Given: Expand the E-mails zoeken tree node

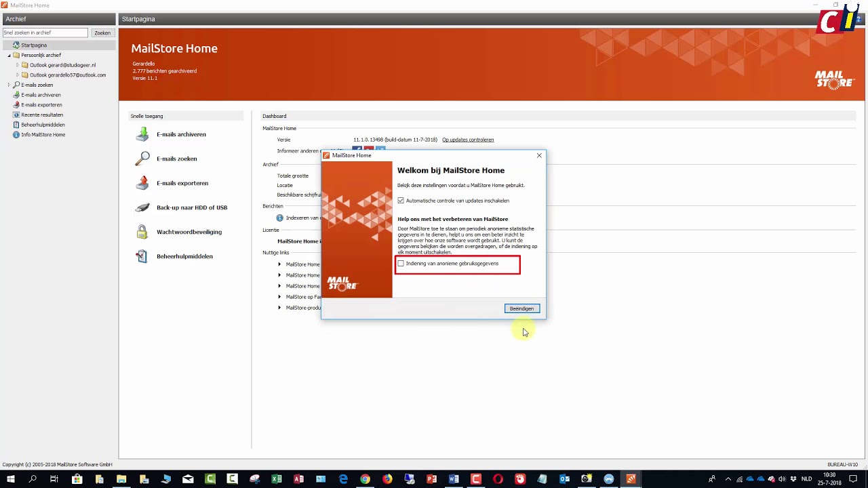Looking at the screenshot, I should tap(9, 85).
